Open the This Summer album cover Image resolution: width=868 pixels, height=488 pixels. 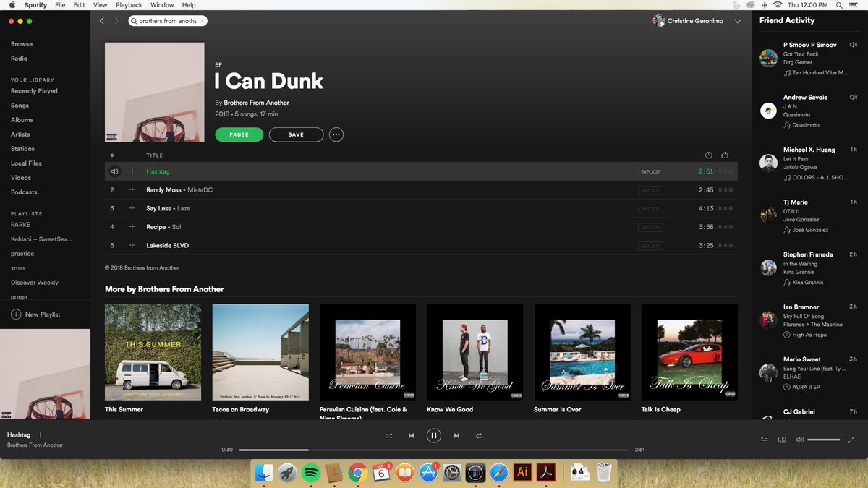pos(153,352)
